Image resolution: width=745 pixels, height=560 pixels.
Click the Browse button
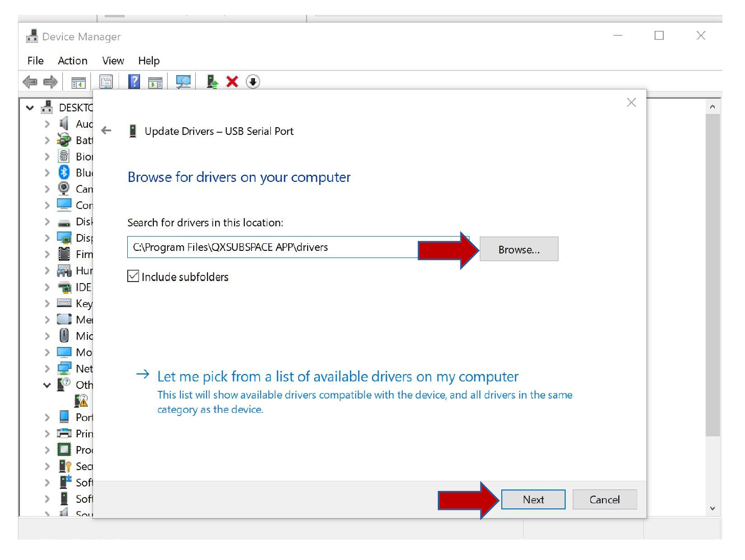[519, 249]
